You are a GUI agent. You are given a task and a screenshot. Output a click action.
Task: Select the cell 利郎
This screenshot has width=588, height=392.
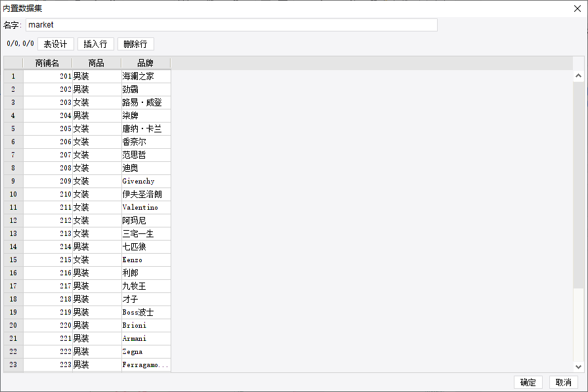[x=146, y=273]
